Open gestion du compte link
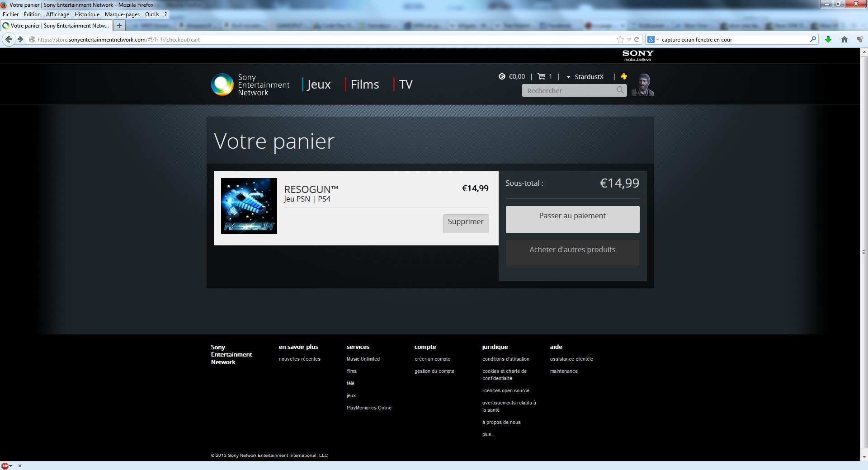The width and height of the screenshot is (868, 470). click(434, 371)
